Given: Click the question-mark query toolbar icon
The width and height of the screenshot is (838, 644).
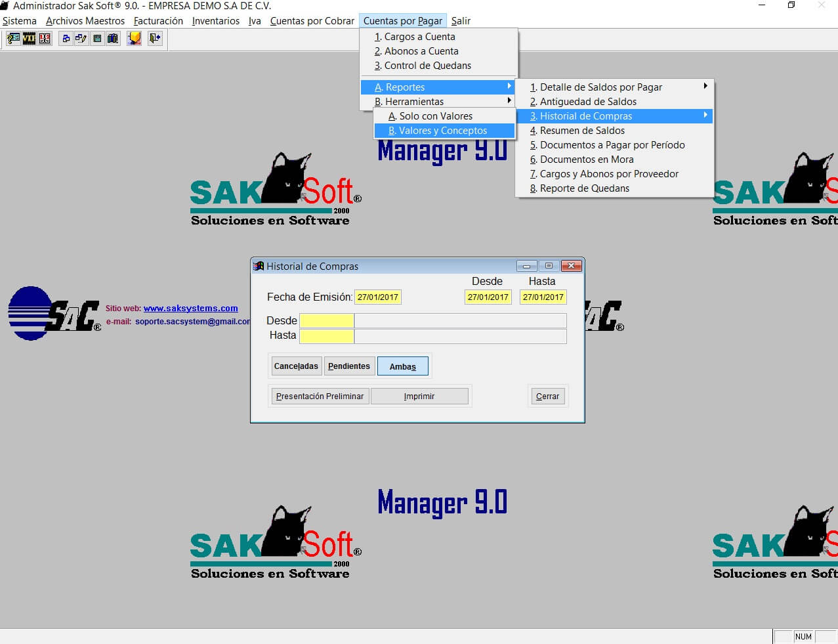Looking at the screenshot, I should coord(13,39).
